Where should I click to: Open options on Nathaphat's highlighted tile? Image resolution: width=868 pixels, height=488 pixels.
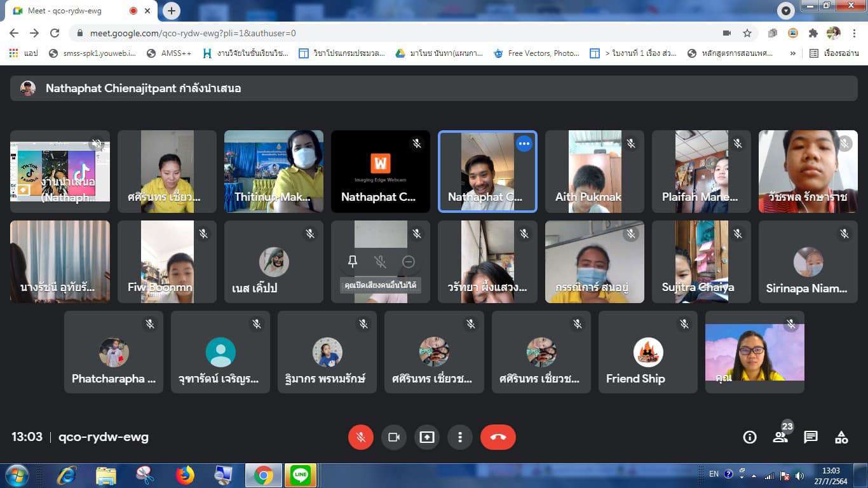pyautogui.click(x=524, y=144)
